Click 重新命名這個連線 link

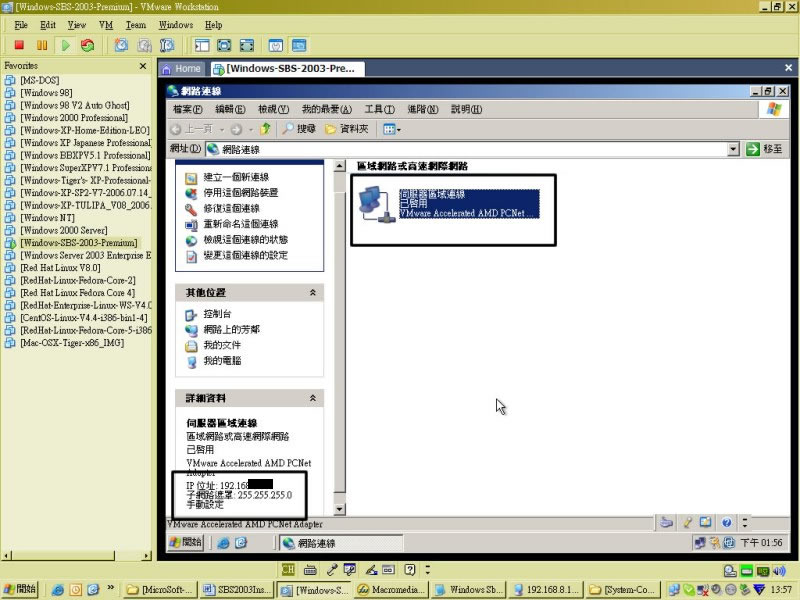[x=241, y=223]
